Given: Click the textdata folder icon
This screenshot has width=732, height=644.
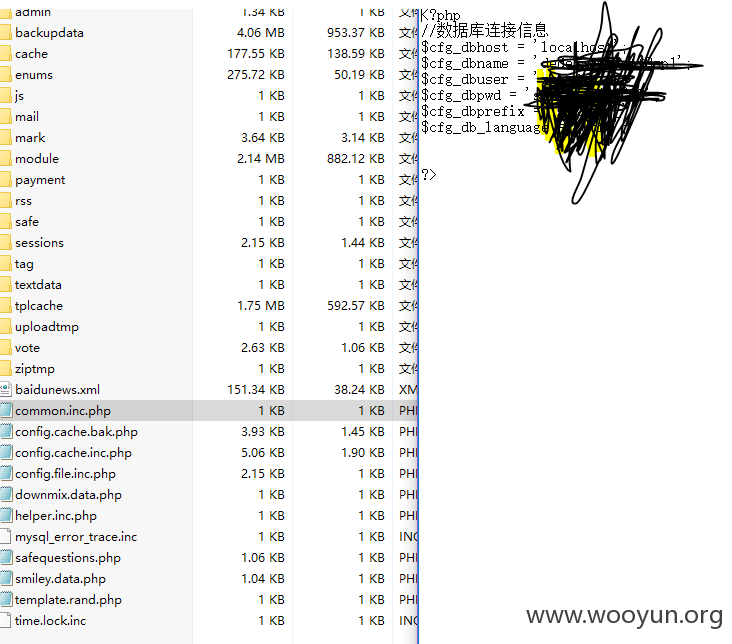Looking at the screenshot, I should coord(5,285).
